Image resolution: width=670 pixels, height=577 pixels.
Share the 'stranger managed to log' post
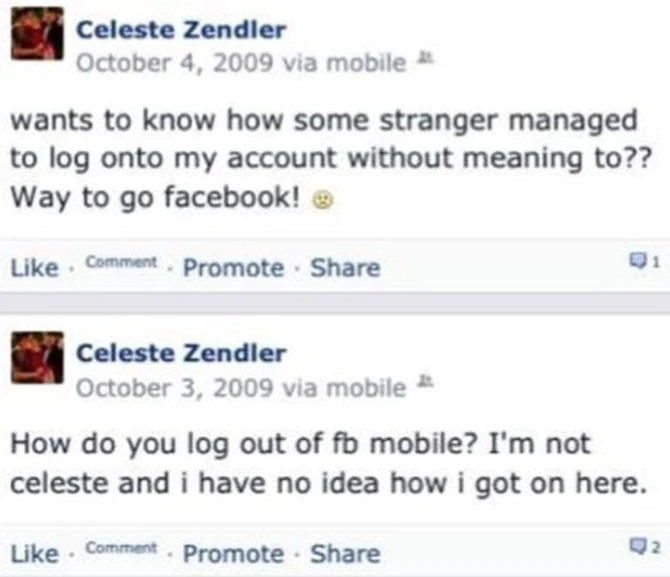345,268
